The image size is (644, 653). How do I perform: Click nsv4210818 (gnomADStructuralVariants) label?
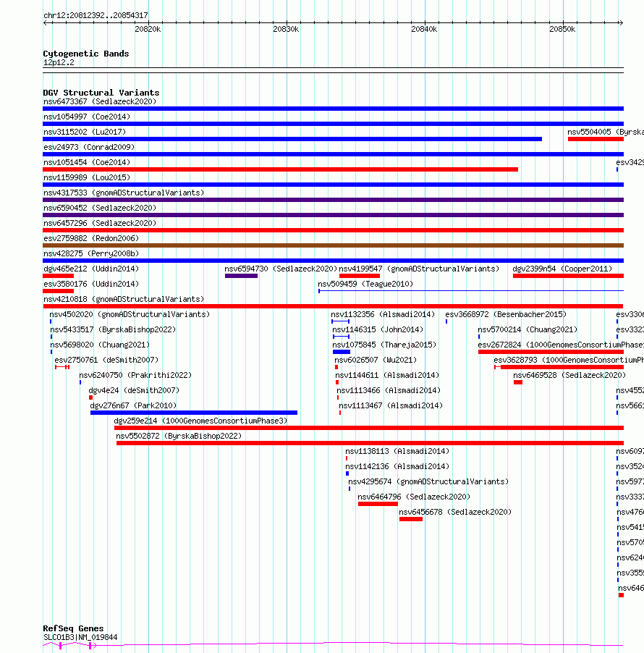click(x=124, y=300)
